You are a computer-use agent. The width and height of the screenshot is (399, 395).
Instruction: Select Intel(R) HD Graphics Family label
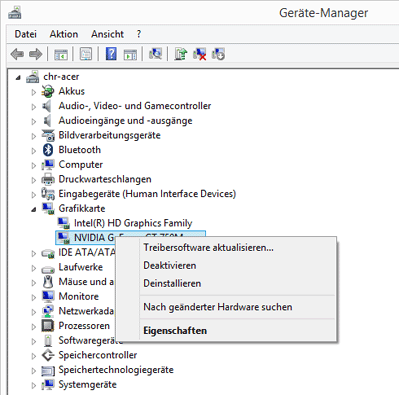(x=133, y=223)
